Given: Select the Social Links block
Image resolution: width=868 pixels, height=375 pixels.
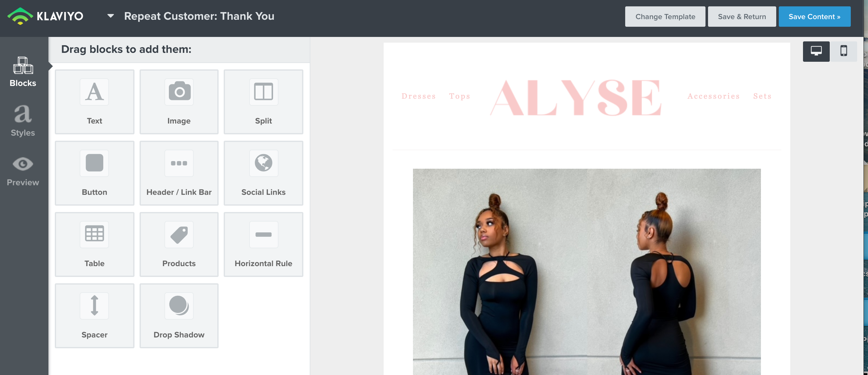Looking at the screenshot, I should point(263,173).
